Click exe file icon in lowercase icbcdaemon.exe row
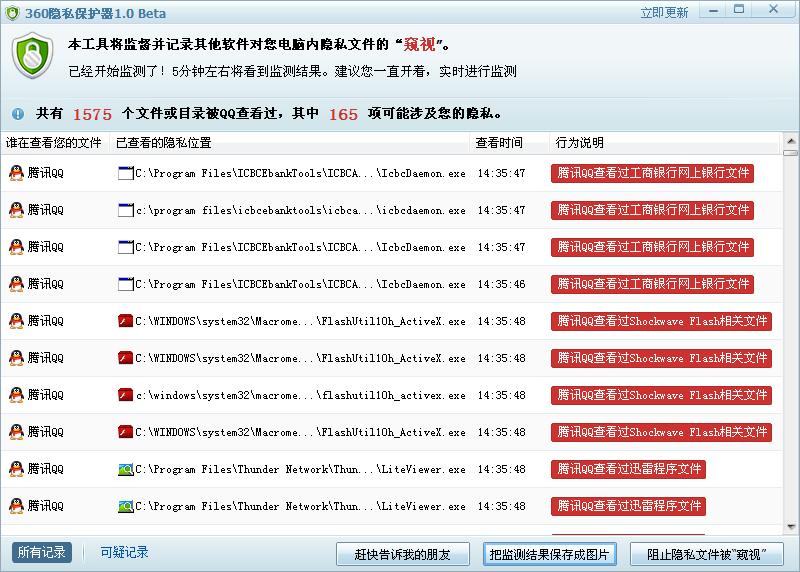The image size is (800, 572). 126,210
